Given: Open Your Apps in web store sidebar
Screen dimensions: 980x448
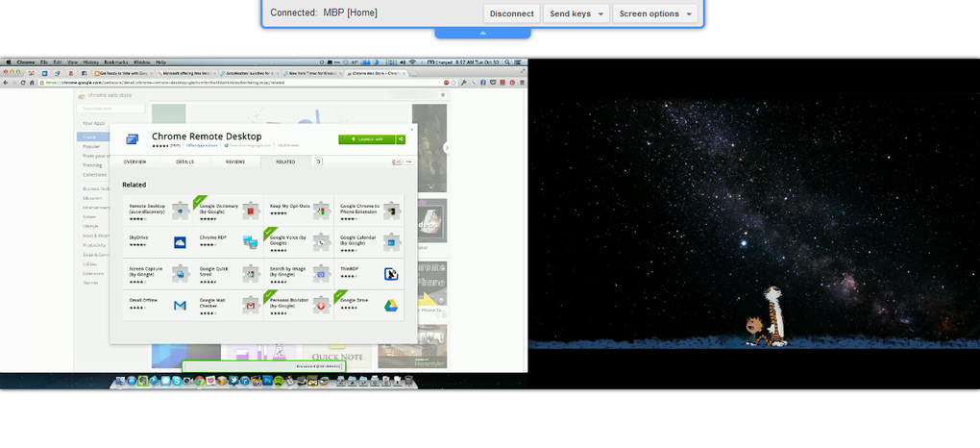Looking at the screenshot, I should (94, 123).
